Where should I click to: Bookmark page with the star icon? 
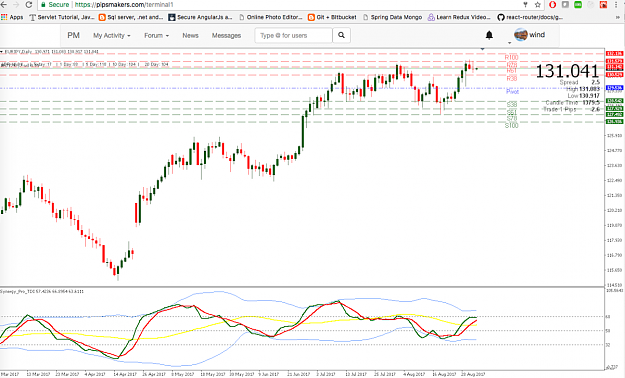(538, 5)
